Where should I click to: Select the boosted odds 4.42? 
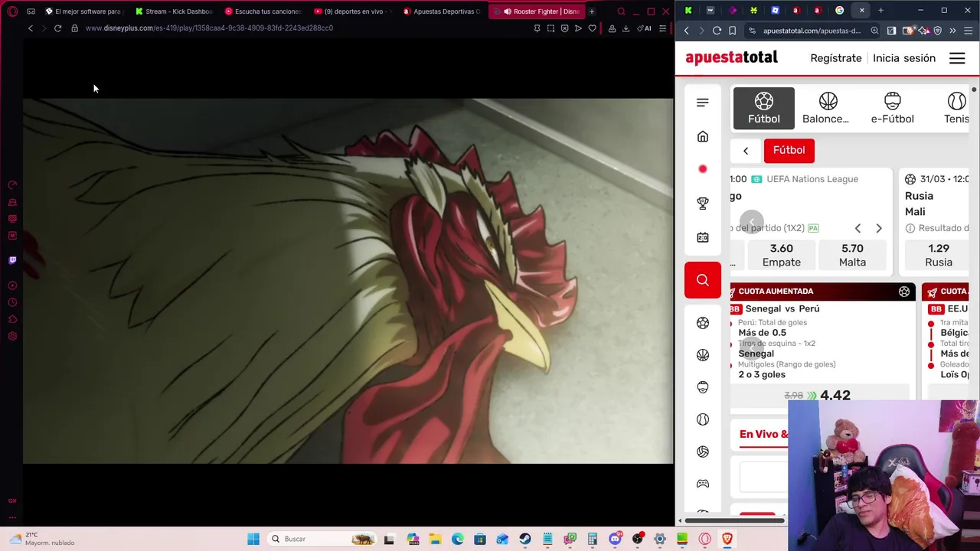[x=835, y=395]
